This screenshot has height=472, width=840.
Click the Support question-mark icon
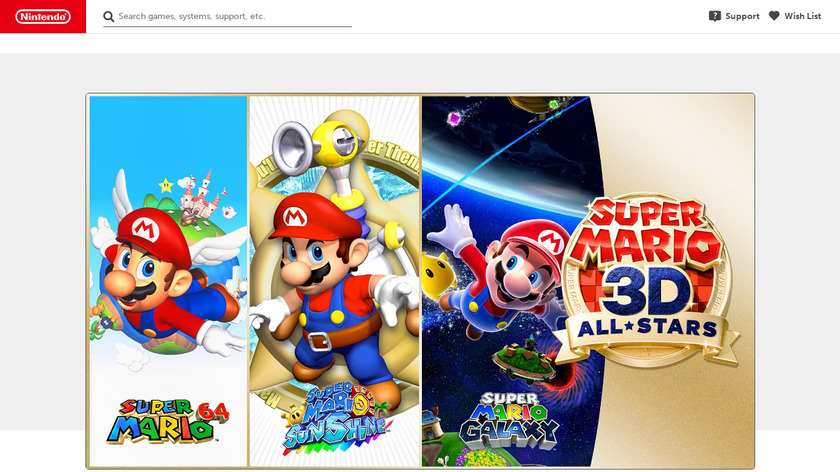[x=715, y=16]
